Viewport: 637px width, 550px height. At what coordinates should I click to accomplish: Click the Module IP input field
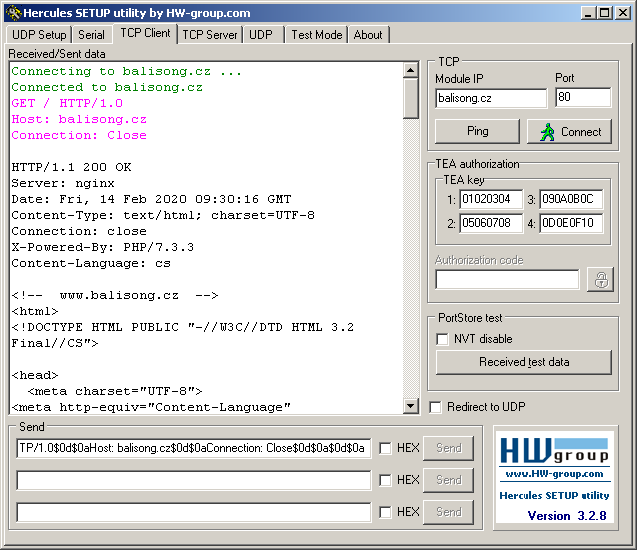[x=490, y=98]
